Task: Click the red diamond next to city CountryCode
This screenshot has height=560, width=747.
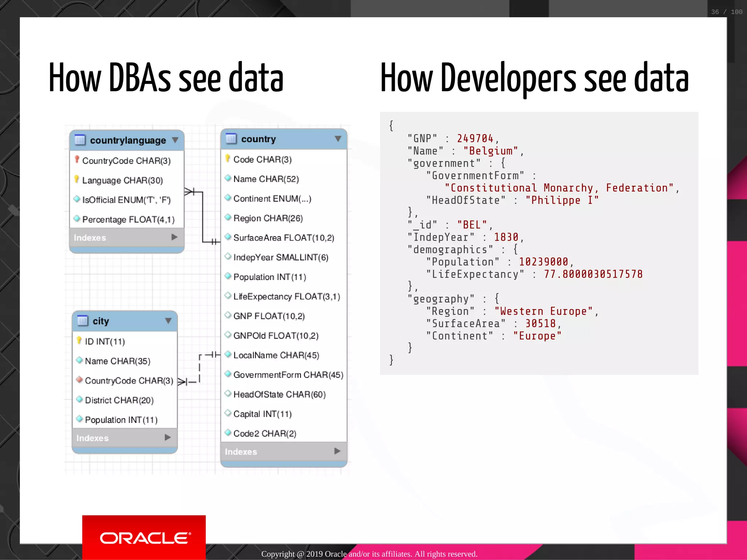Action: coord(79,380)
